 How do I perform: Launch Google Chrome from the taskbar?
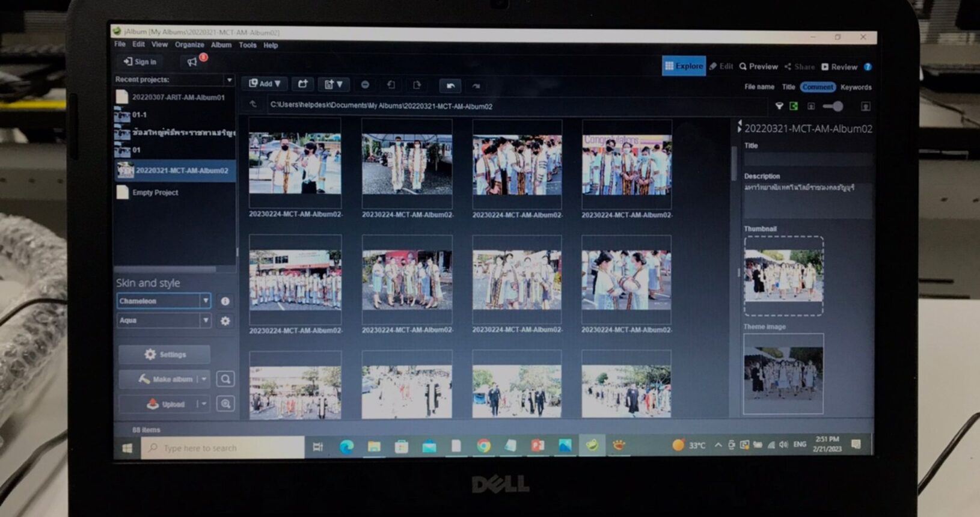point(483,446)
